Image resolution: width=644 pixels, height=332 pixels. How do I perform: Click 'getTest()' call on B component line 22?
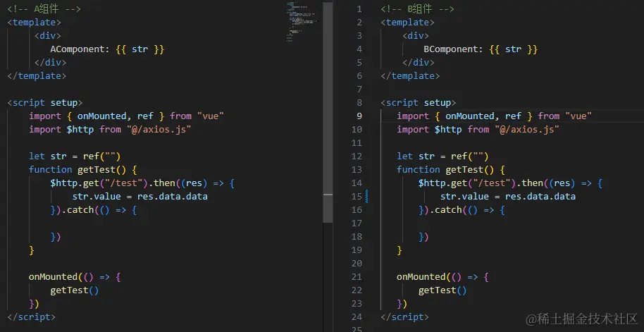point(442,290)
